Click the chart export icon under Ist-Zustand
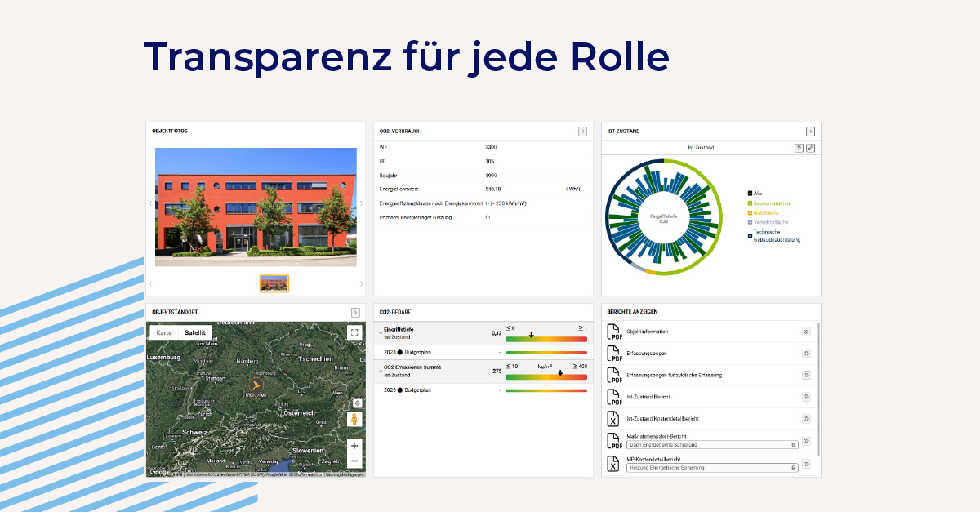The height and width of the screenshot is (512, 980). point(799,148)
